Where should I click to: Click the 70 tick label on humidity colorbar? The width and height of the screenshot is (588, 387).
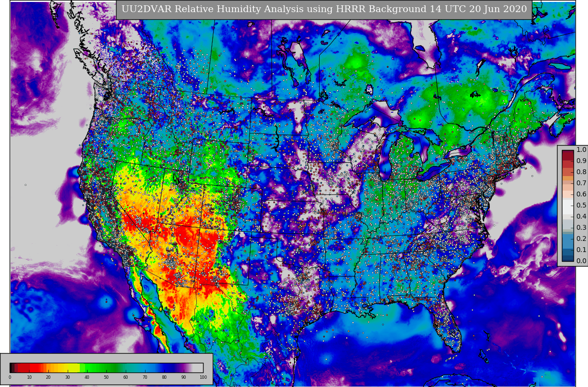click(145, 377)
